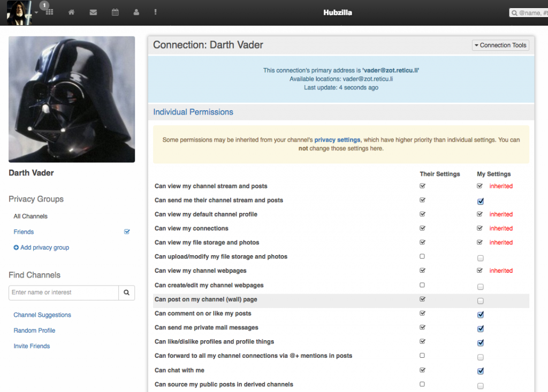Click the Channel Suggestions link
Viewport: 548px width, 392px height.
click(x=42, y=315)
